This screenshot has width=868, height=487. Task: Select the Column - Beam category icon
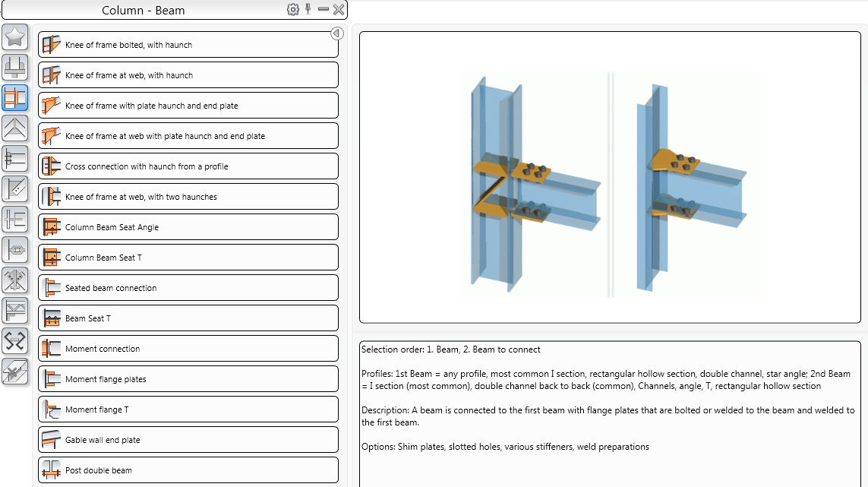point(15,98)
